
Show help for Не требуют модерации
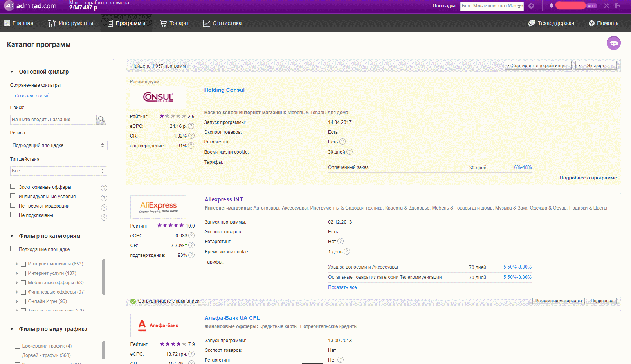click(104, 208)
